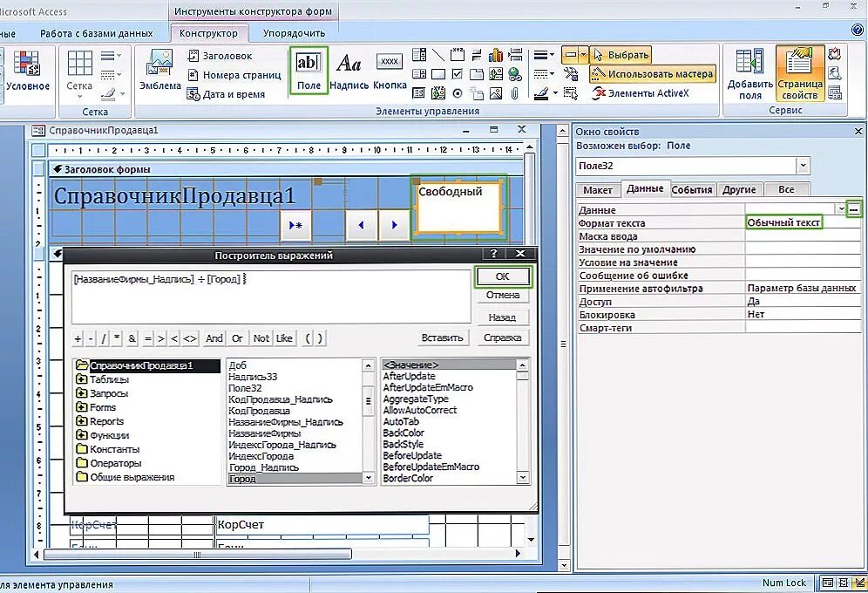Insert Дата и время into form
The image size is (868, 593).
(x=226, y=94)
